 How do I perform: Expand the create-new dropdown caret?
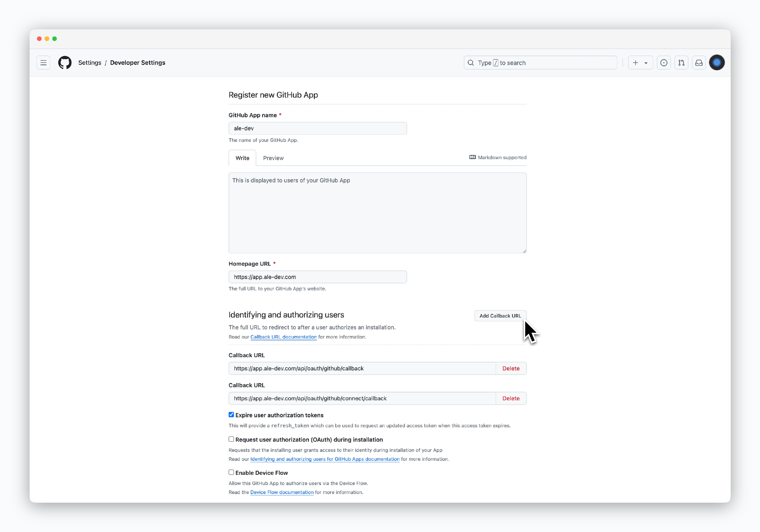646,63
